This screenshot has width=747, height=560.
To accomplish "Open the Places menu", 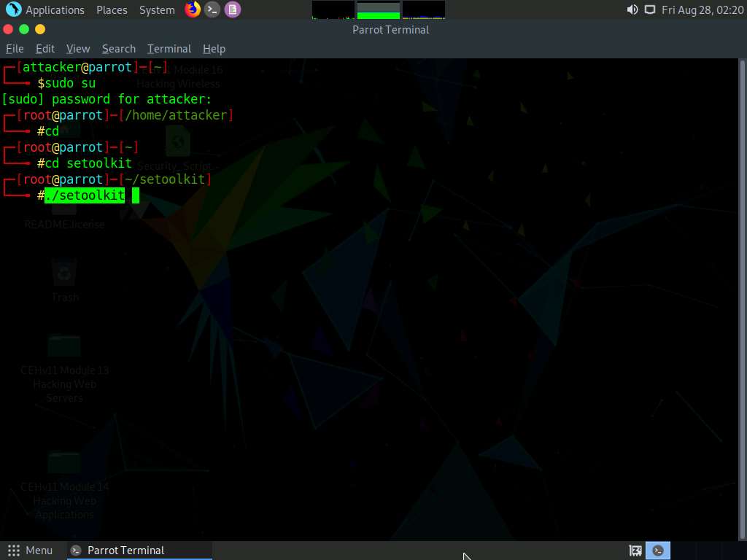I will tap(112, 9).
